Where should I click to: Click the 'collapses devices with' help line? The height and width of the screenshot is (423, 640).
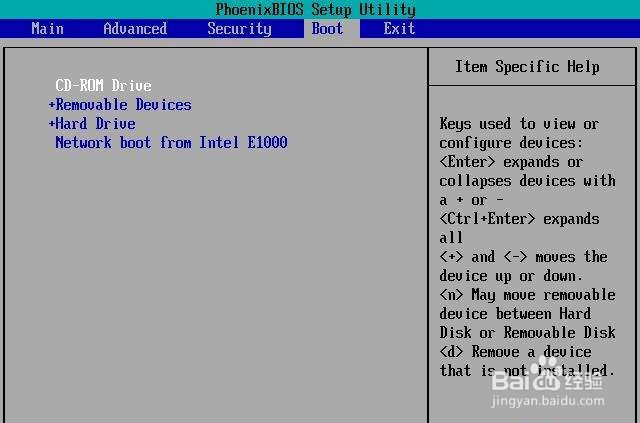[527, 180]
